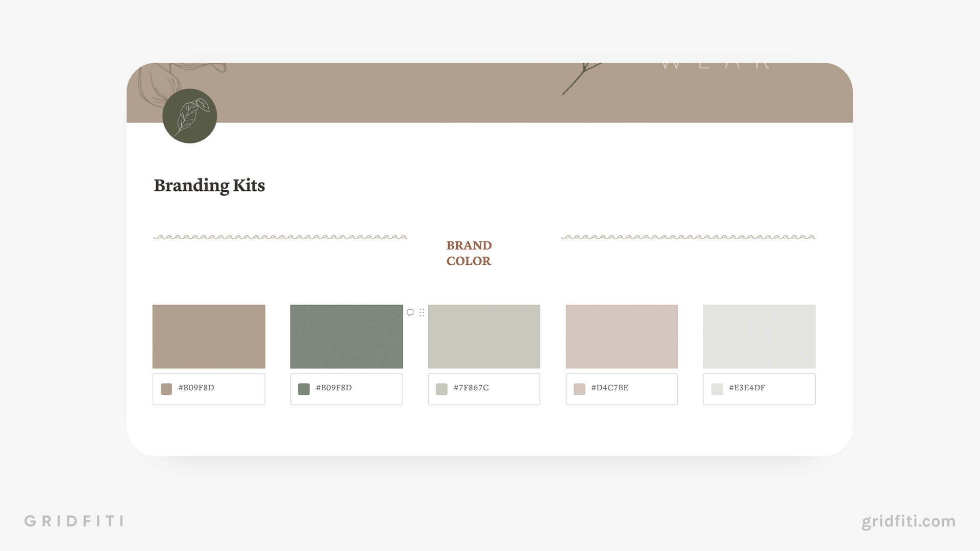Select the large off-white color block

click(759, 337)
